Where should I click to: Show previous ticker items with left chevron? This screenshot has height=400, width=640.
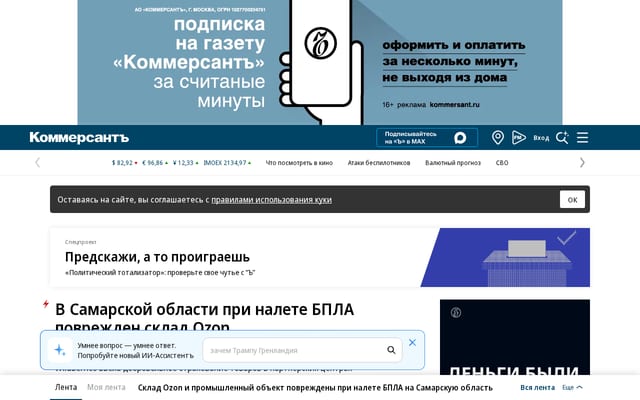coord(38,162)
